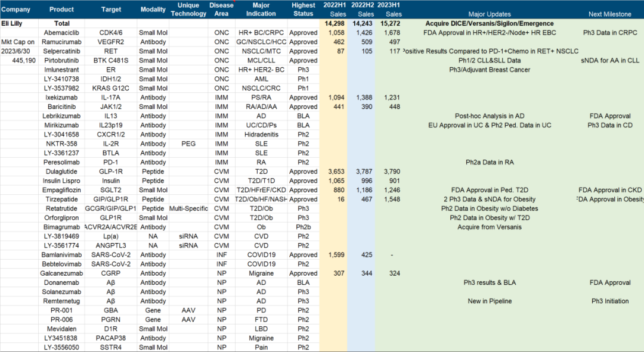Select the Tirzepatide product cell
The width and height of the screenshot is (644, 352).
[x=61, y=200]
